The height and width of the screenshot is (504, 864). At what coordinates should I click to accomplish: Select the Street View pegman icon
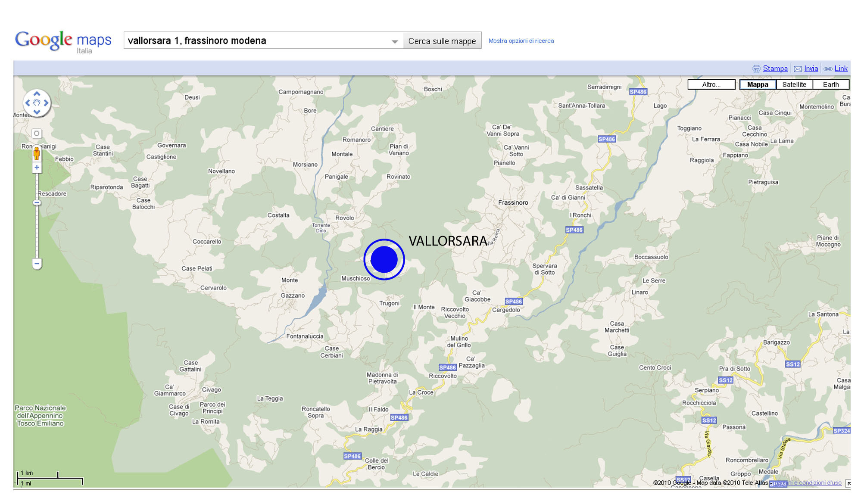[x=37, y=153]
